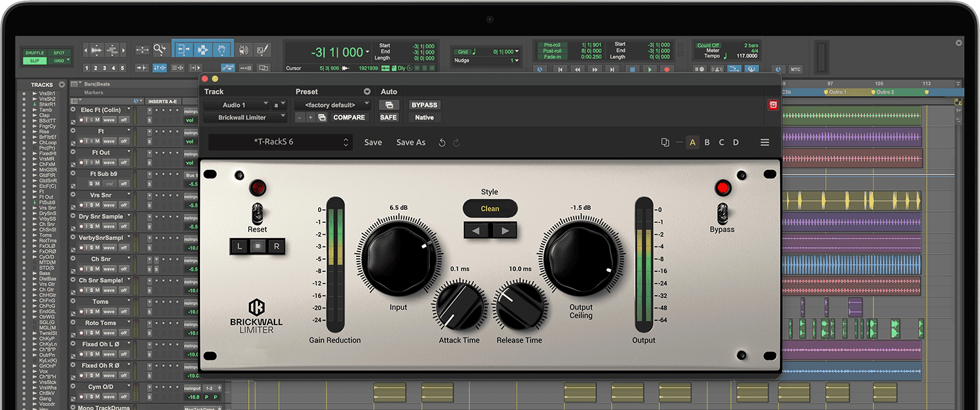Activate the Scrubber speaker tool
Image resolution: width=980 pixels, height=410 pixels.
pos(243,50)
